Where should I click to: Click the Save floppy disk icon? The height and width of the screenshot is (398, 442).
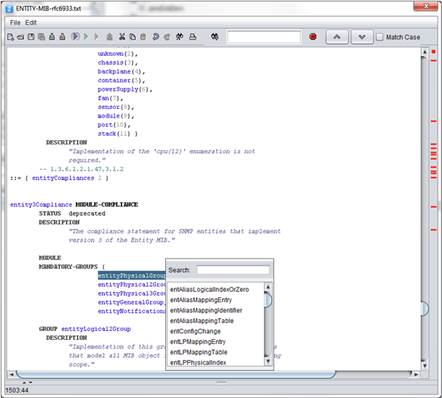(31, 37)
